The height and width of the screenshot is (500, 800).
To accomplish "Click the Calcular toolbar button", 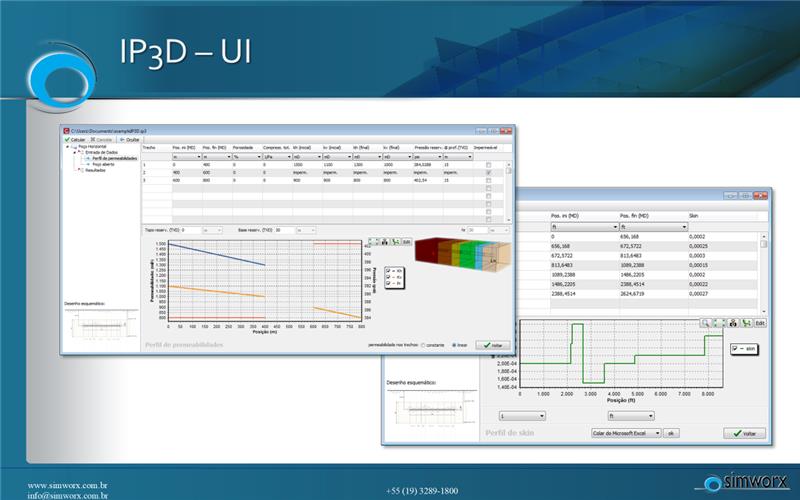I will click(76, 139).
